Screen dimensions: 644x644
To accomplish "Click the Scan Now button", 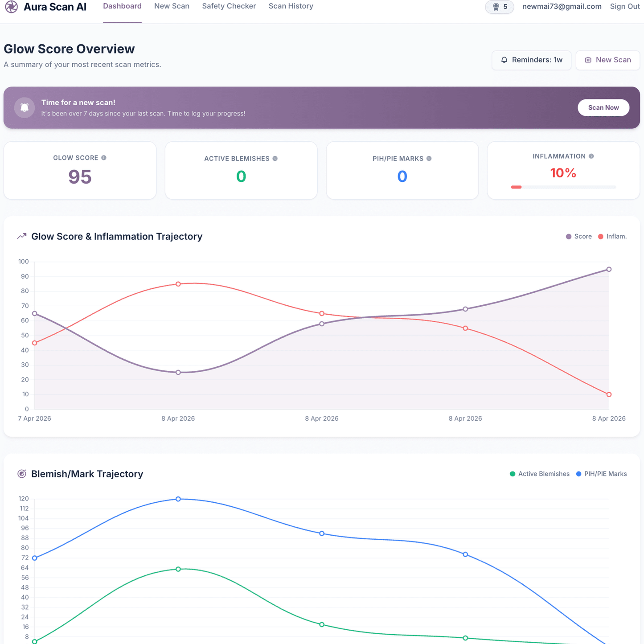I will click(x=603, y=107).
